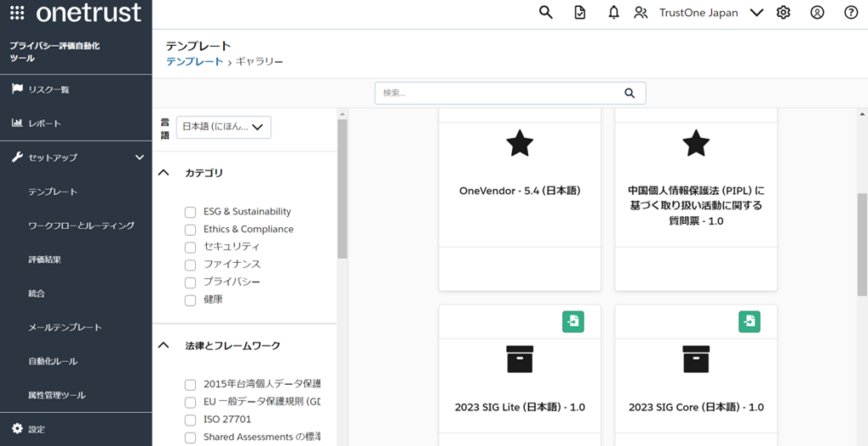Check the Shared Assessments checkbox
This screenshot has height=446, width=868.
190,438
